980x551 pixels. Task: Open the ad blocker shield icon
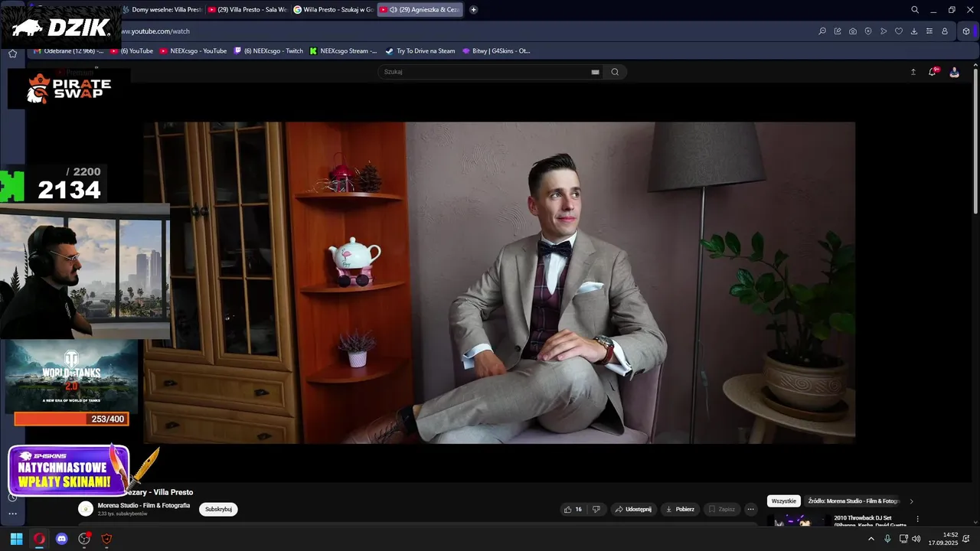coord(868,31)
